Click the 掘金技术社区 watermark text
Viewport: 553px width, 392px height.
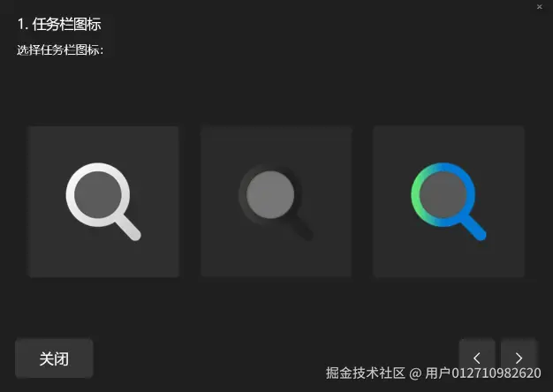pyautogui.click(x=365, y=373)
